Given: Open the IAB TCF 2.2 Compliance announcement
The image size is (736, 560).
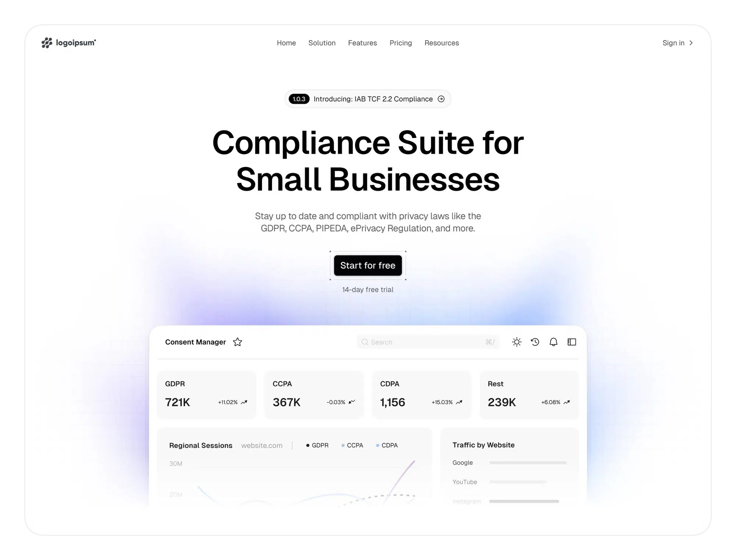Looking at the screenshot, I should click(368, 99).
